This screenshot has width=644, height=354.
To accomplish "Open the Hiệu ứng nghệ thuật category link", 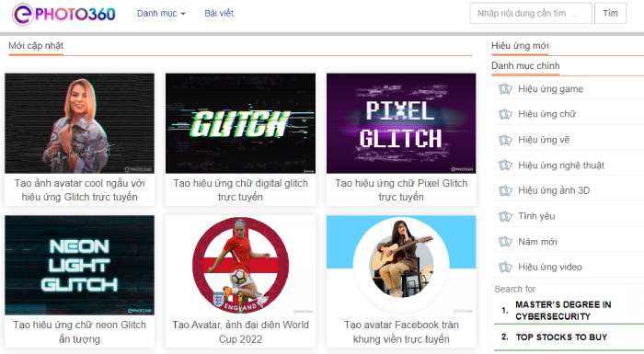I will coord(561,166).
